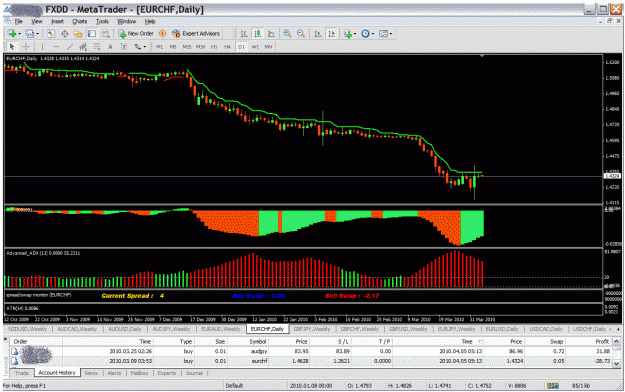Screen dimensions: 625x392
Task: Open the Templates dropdown
Action: (385, 34)
